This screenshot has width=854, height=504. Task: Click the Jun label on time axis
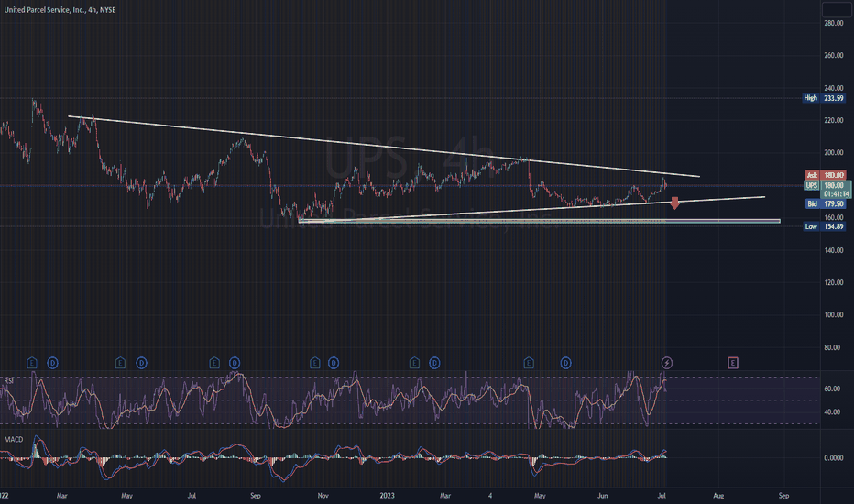coord(602,496)
